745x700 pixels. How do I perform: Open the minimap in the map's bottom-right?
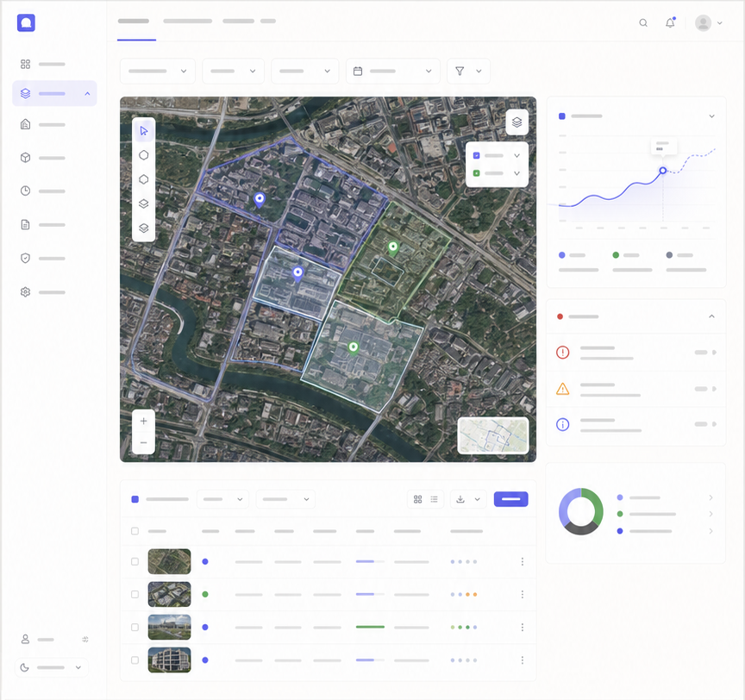493,435
